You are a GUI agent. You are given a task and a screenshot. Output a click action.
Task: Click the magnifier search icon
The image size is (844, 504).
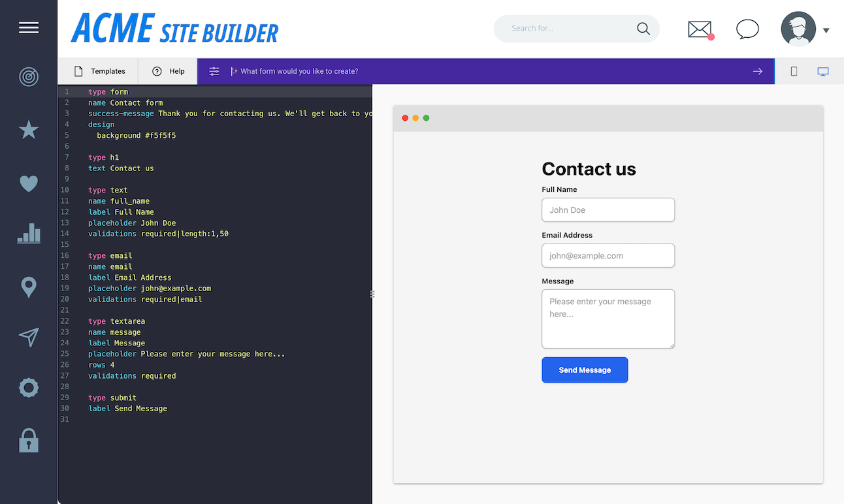[x=643, y=29]
